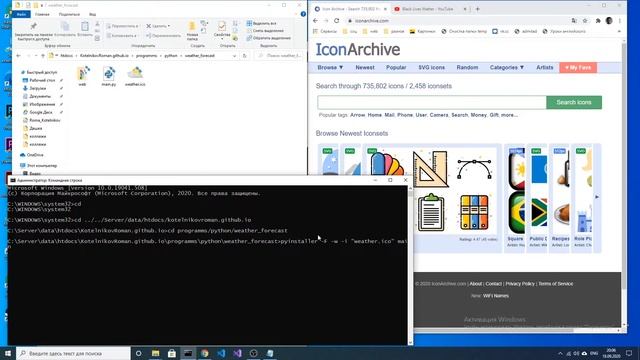Open Popular in IconArchive menu
The image size is (640, 360).
click(x=396, y=67)
